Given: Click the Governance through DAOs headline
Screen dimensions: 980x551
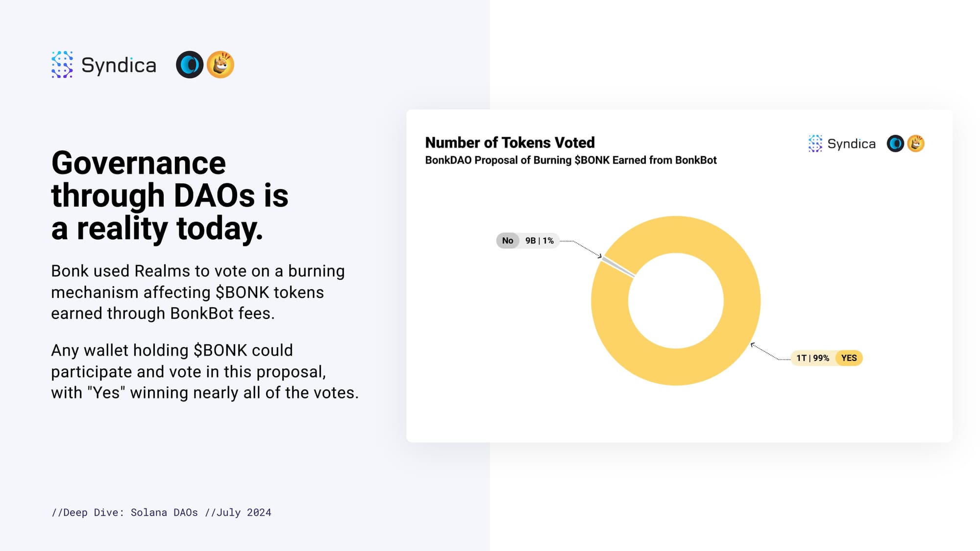Looking at the screenshot, I should [x=170, y=195].
